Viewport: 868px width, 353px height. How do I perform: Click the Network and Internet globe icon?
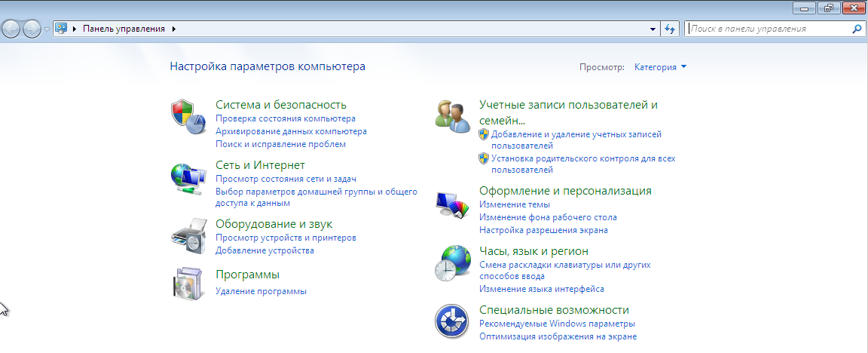coord(188,178)
